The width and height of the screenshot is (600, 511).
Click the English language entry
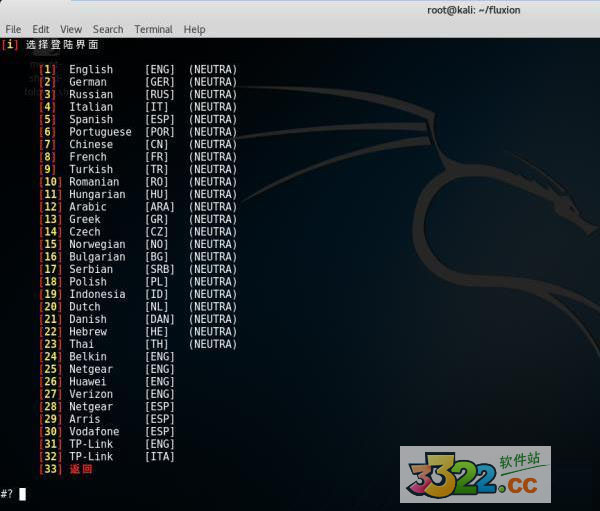91,70
